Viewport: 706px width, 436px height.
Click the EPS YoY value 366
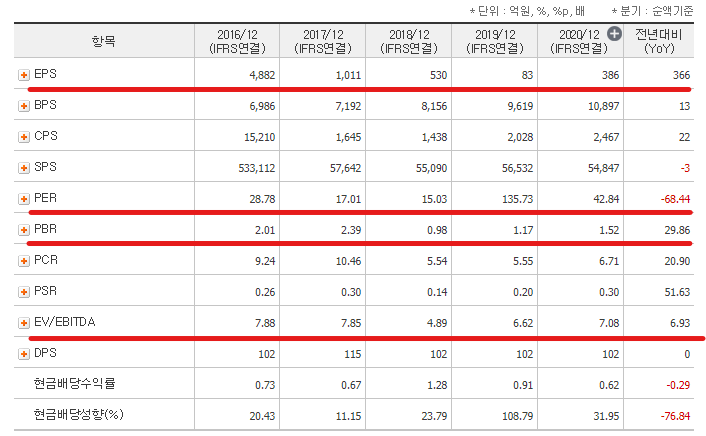click(x=681, y=75)
